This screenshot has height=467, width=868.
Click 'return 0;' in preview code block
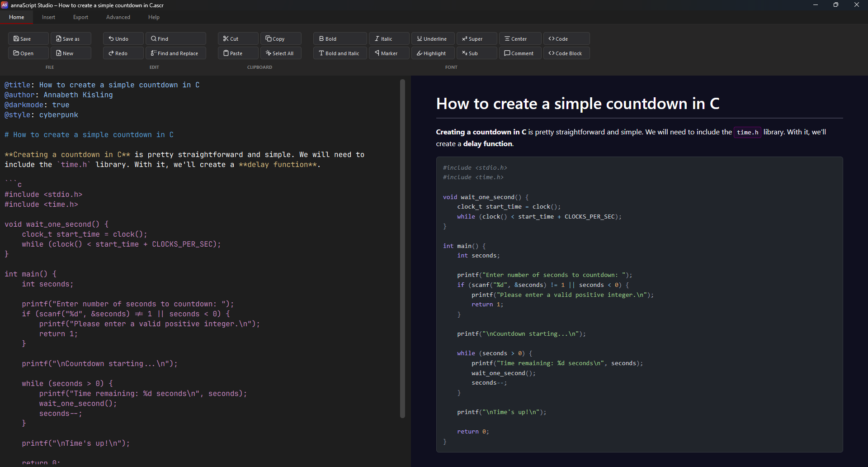coord(473,432)
